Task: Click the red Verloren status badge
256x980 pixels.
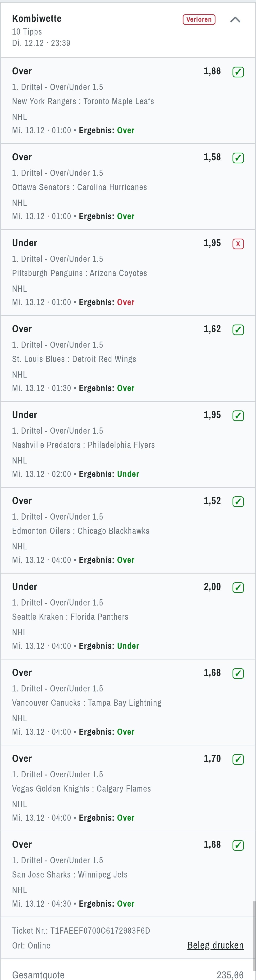Action: [x=199, y=19]
